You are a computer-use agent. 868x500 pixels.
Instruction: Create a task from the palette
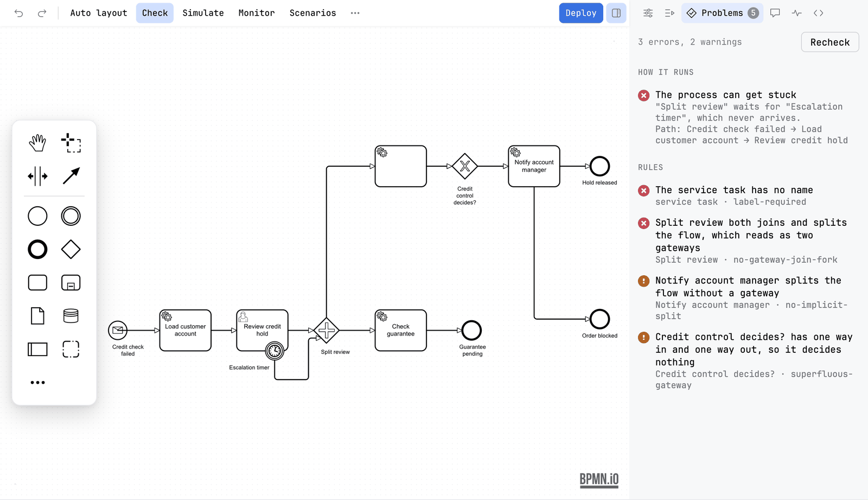tap(37, 283)
